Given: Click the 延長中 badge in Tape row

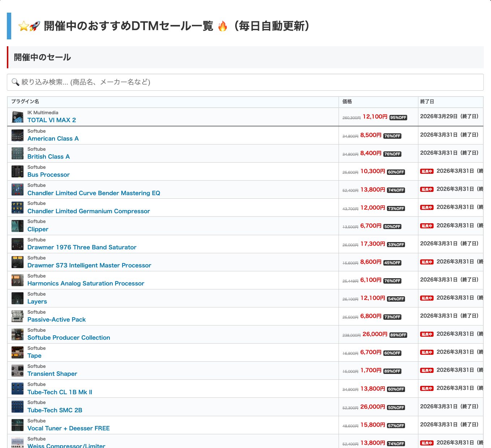Looking at the screenshot, I should (x=427, y=352).
